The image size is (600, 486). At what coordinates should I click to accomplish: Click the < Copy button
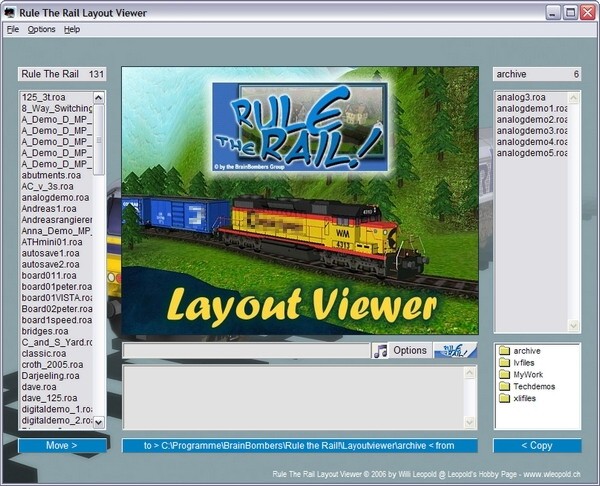tap(537, 445)
